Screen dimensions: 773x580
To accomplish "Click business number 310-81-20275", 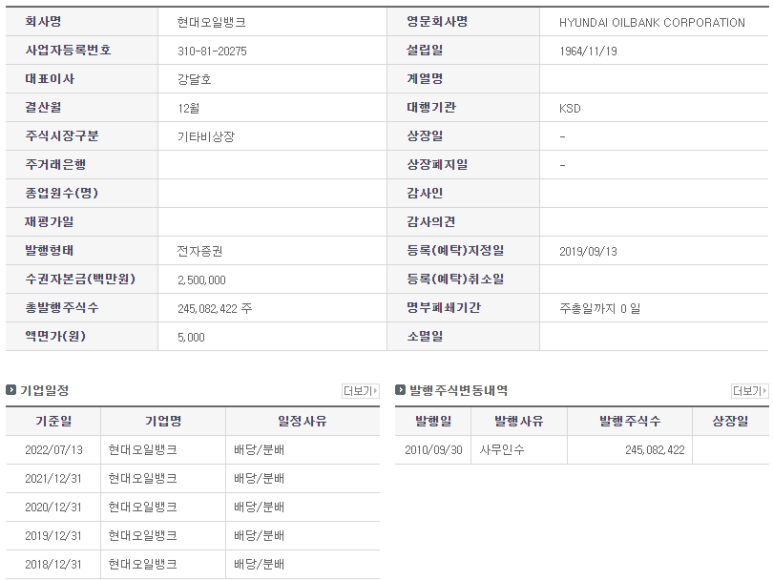I will [212, 51].
